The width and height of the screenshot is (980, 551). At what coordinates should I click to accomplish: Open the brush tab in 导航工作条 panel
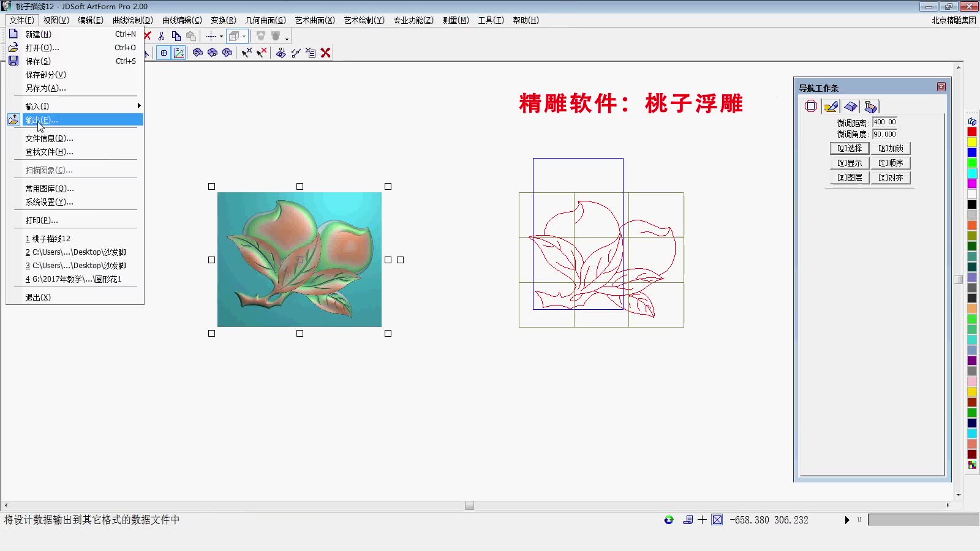click(831, 107)
